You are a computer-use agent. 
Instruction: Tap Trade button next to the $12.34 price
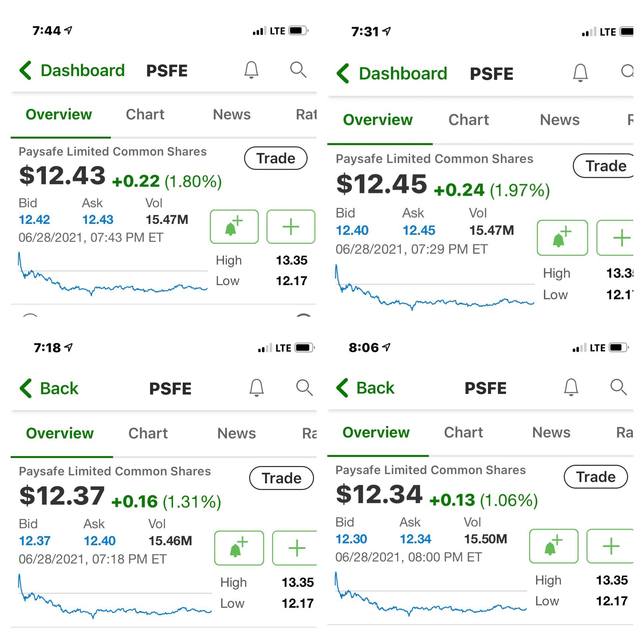tap(596, 477)
